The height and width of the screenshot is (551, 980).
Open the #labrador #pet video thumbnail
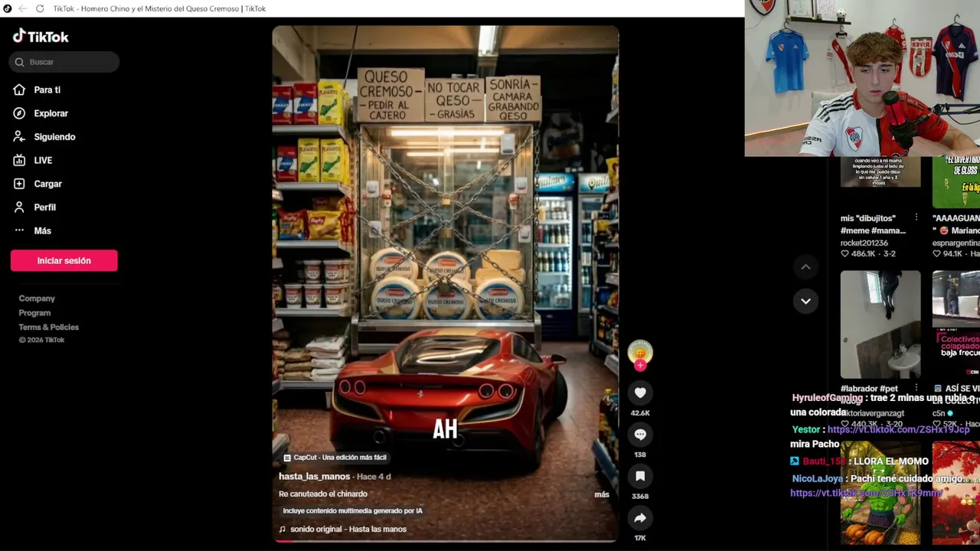click(880, 324)
